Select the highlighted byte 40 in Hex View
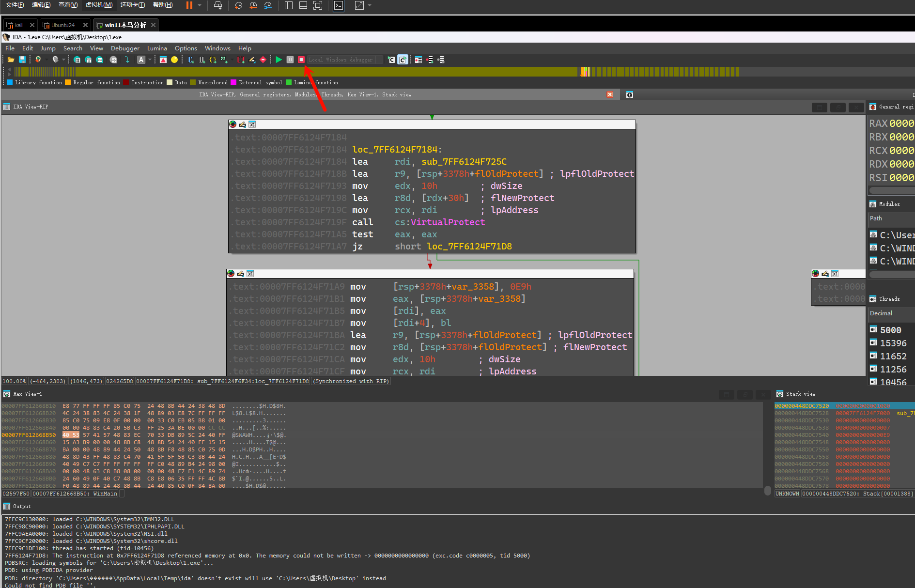915x588 pixels. [x=66, y=435]
